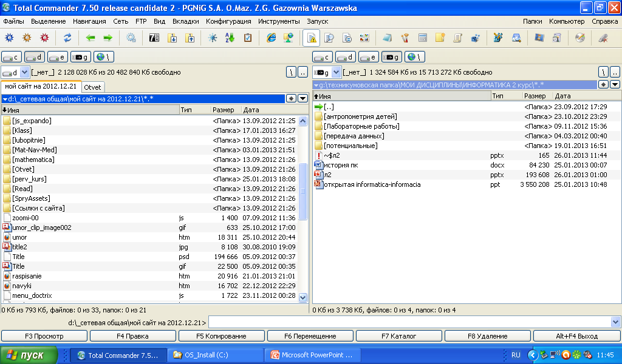The width and height of the screenshot is (622, 364).
Task: Select drive d in right panel
Action: (346, 57)
